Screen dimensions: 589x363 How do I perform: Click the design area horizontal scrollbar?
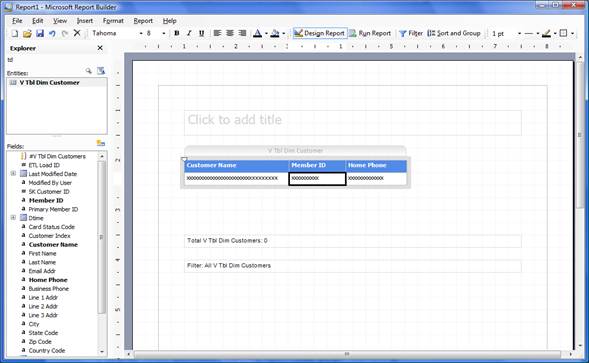(347, 354)
